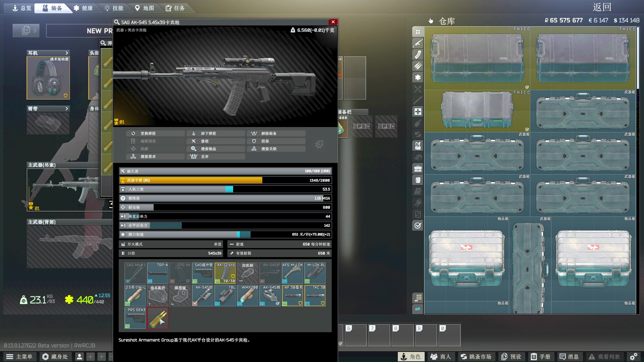Select the TAC 30 scope slot

(315, 295)
